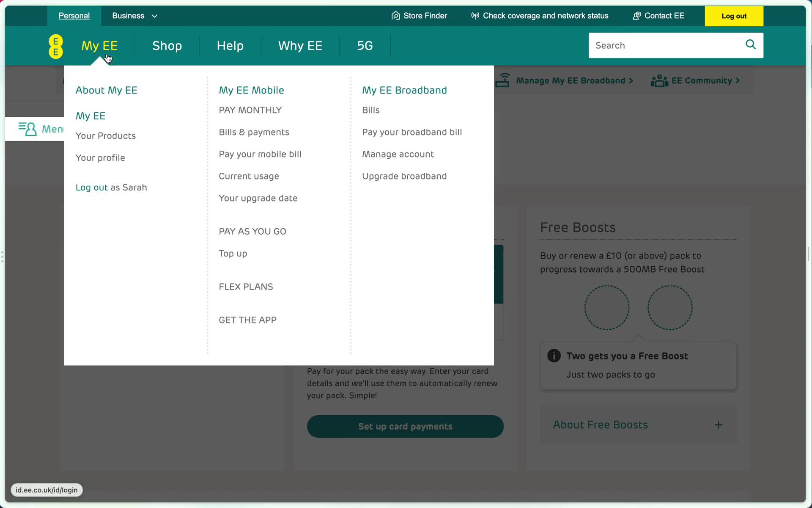Image resolution: width=812 pixels, height=508 pixels.
Task: Open FLEX PLANS link
Action: click(x=246, y=287)
